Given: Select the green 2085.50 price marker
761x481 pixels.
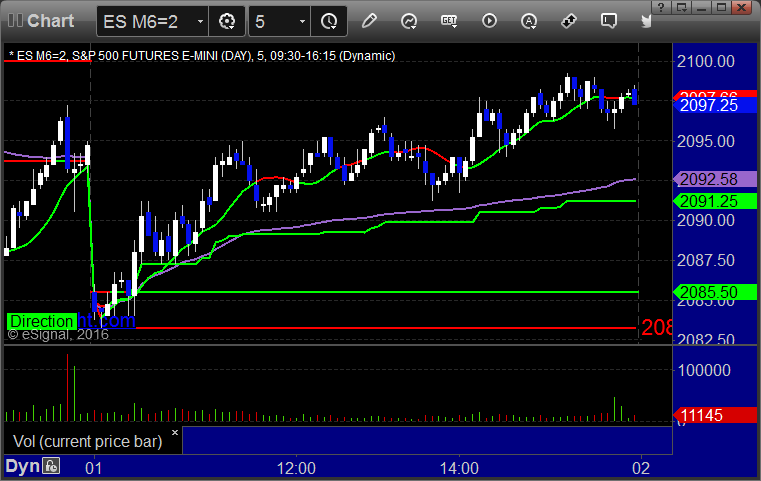Looking at the screenshot, I should pyautogui.click(x=715, y=292).
